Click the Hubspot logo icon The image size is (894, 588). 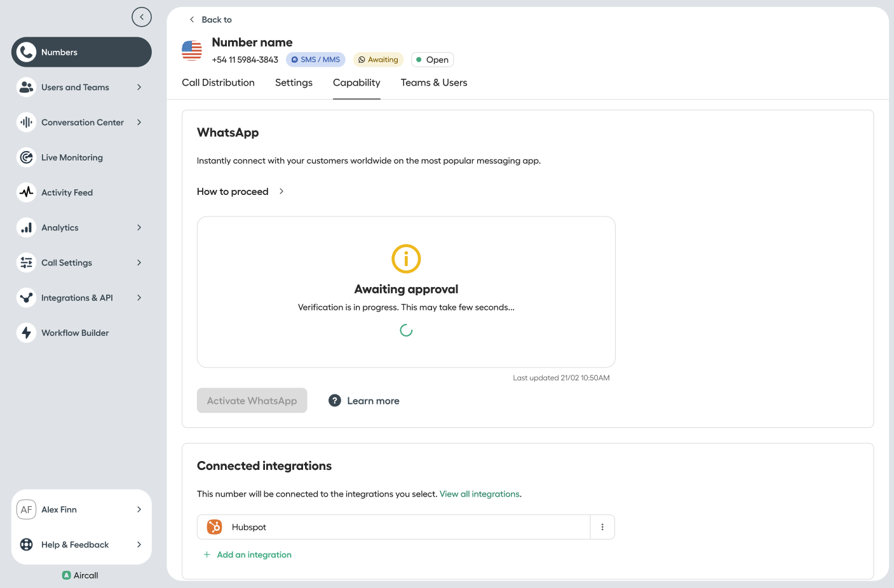[x=215, y=527]
